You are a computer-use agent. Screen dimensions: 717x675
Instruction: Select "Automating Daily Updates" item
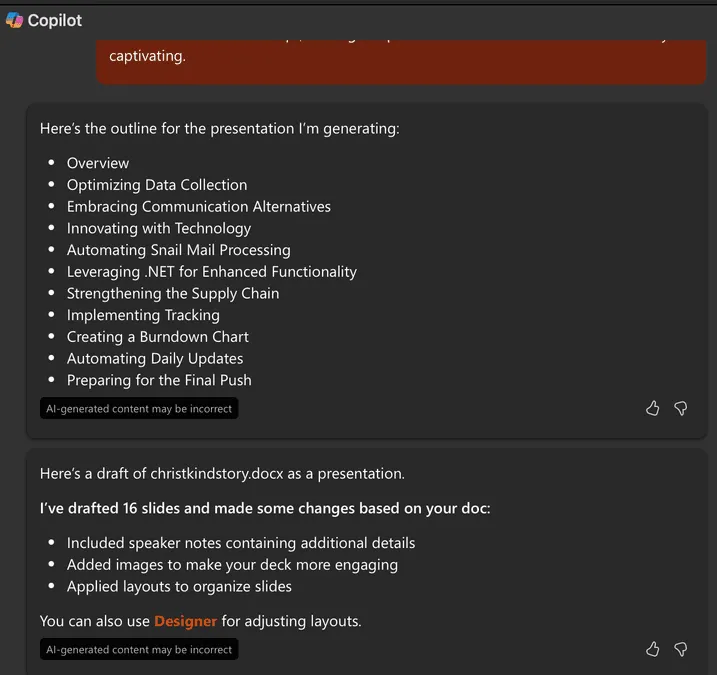(155, 359)
